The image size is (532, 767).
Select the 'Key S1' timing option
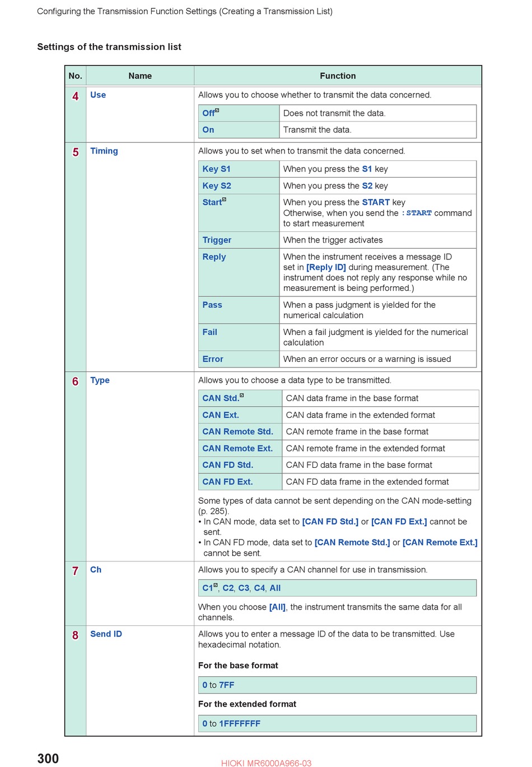click(217, 169)
